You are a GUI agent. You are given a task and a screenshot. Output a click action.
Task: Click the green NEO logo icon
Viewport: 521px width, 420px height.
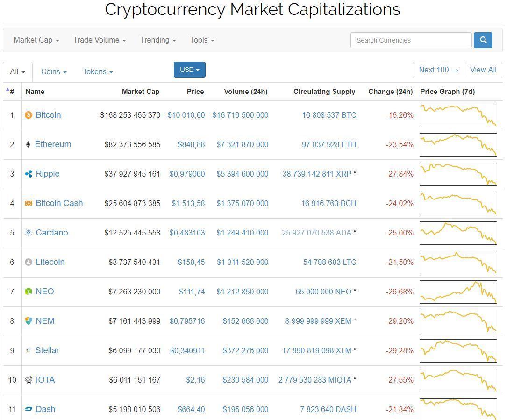[x=29, y=292]
